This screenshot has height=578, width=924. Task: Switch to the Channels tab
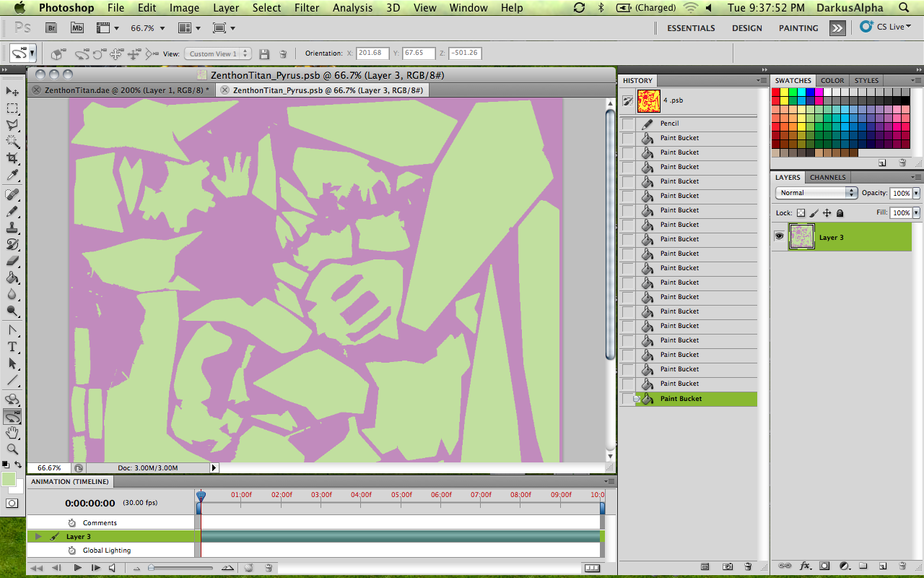pyautogui.click(x=827, y=177)
